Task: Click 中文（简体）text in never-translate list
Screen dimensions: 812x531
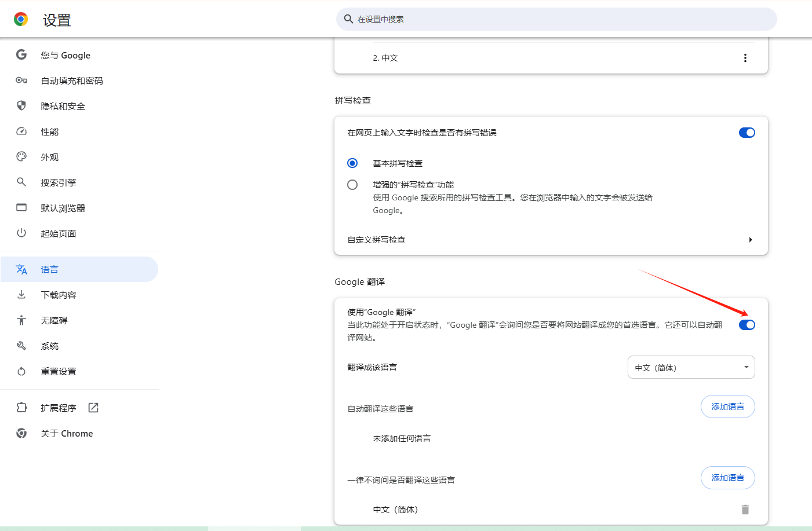Action: 395,510
